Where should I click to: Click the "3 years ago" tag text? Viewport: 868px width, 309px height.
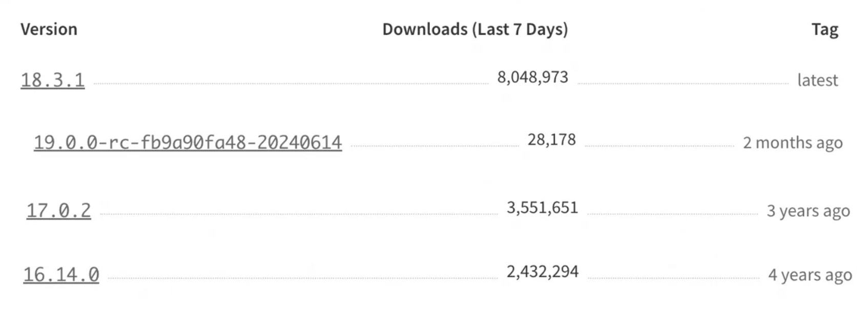coord(808,211)
